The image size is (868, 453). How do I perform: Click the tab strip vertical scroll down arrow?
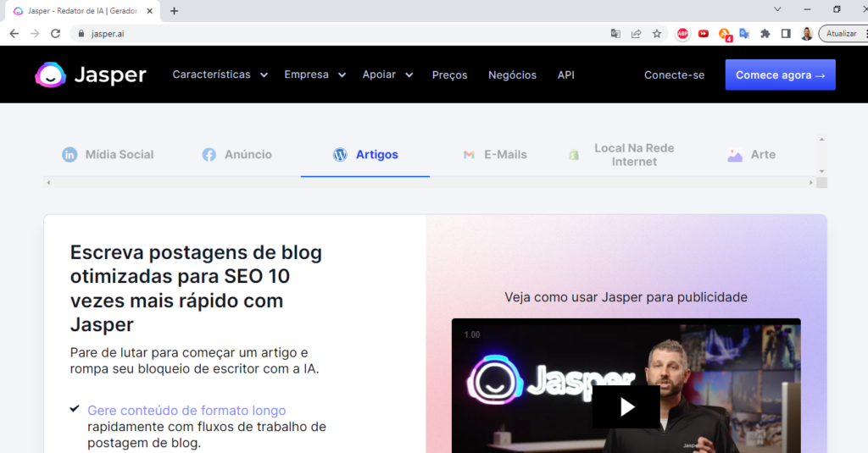tap(821, 172)
